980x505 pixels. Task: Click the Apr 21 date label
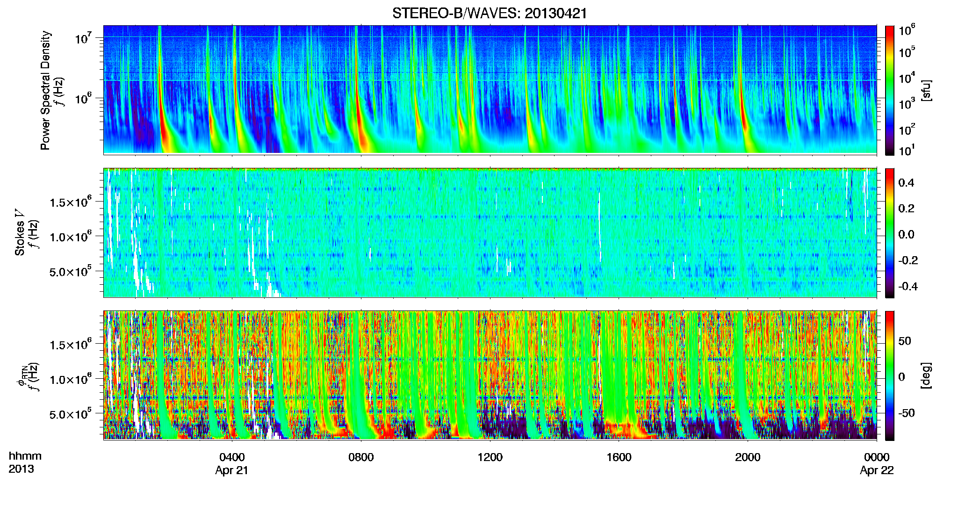coord(231,470)
